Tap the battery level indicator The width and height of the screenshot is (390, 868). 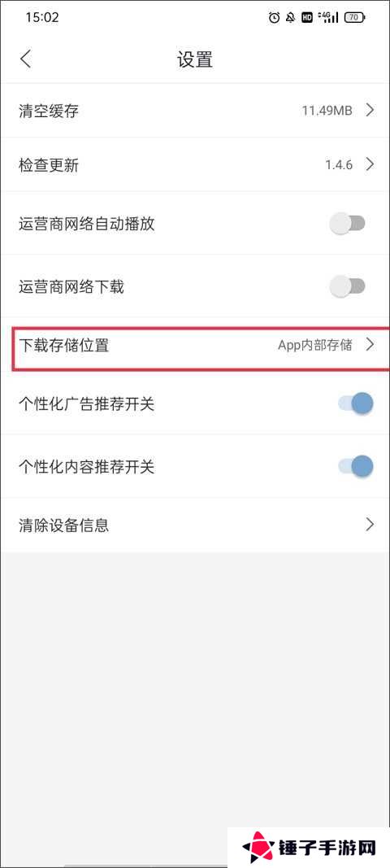pyautogui.click(x=354, y=18)
